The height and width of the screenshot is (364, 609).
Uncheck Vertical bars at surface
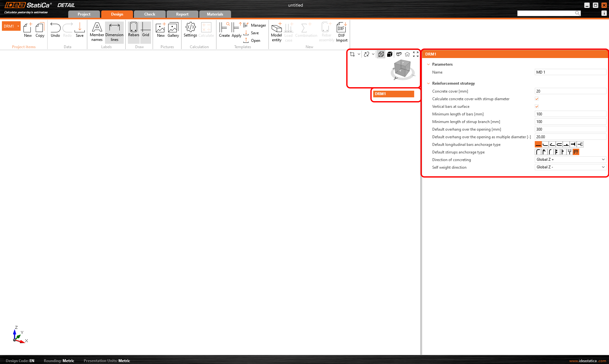(x=537, y=107)
